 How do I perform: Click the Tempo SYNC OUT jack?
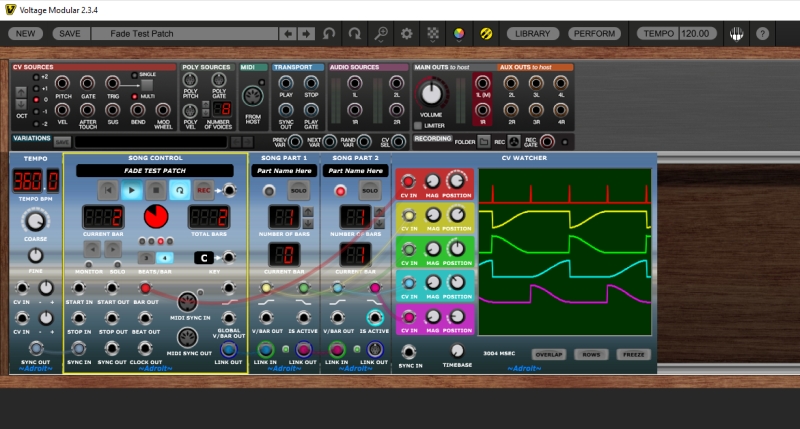[36, 349]
